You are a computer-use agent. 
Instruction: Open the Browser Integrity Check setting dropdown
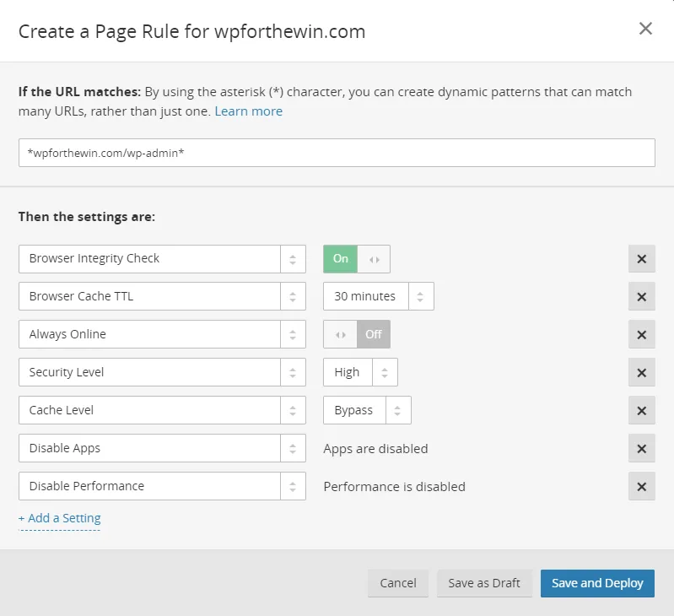(x=162, y=259)
